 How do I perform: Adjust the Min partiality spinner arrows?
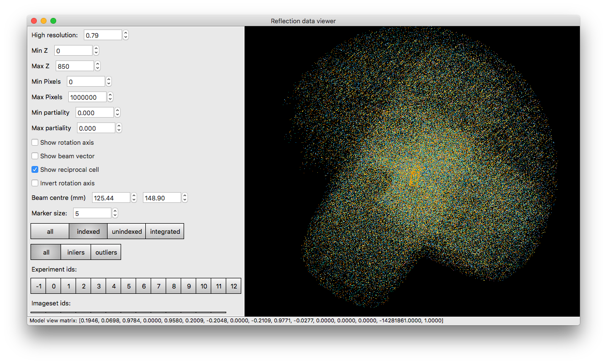[118, 112]
